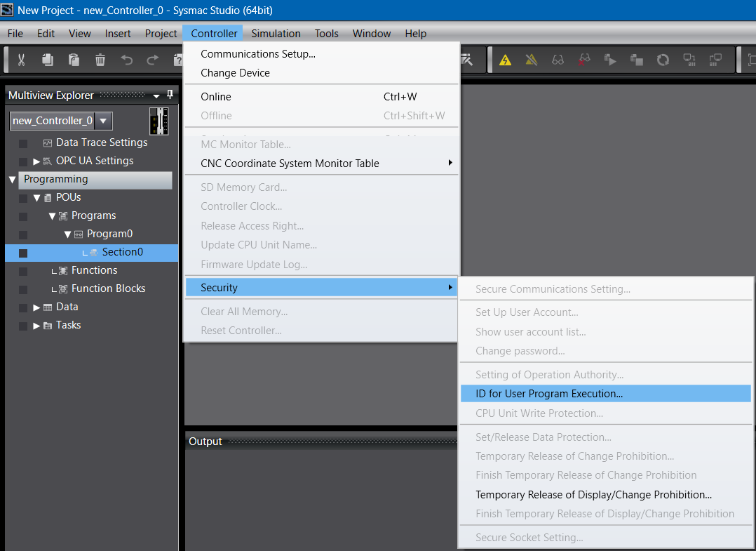The image size is (756, 551).
Task: Click the Sysmac Studio title bar logo
Action: (7, 10)
